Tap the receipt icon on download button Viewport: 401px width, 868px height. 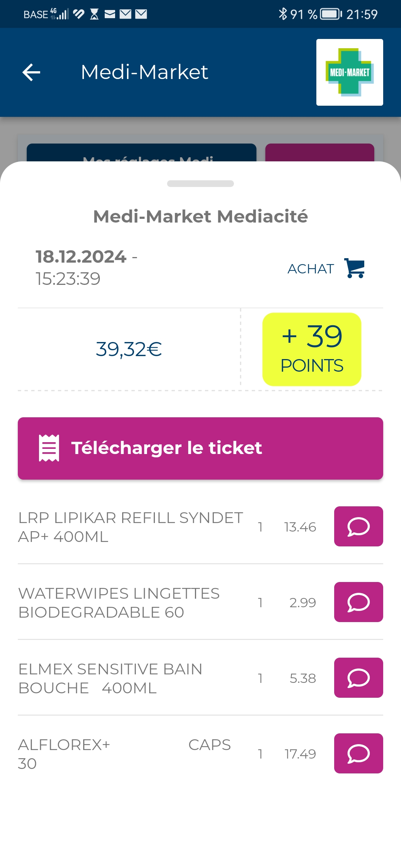[x=49, y=448]
